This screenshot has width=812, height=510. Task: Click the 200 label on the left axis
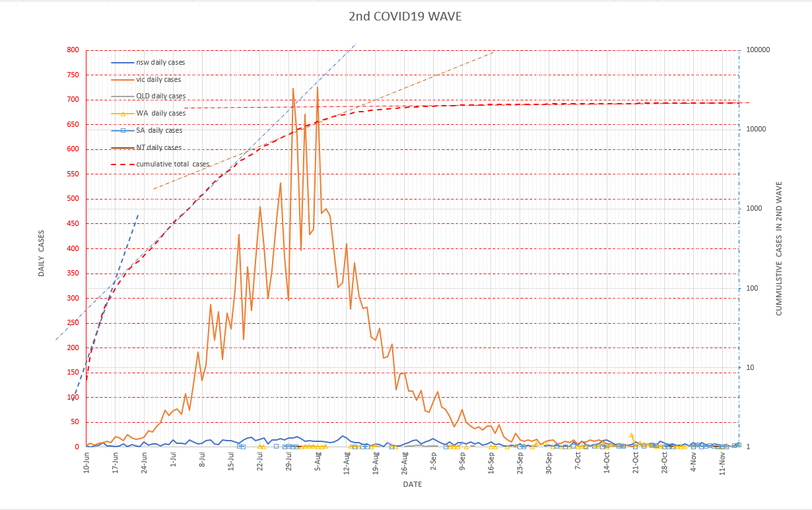point(72,347)
